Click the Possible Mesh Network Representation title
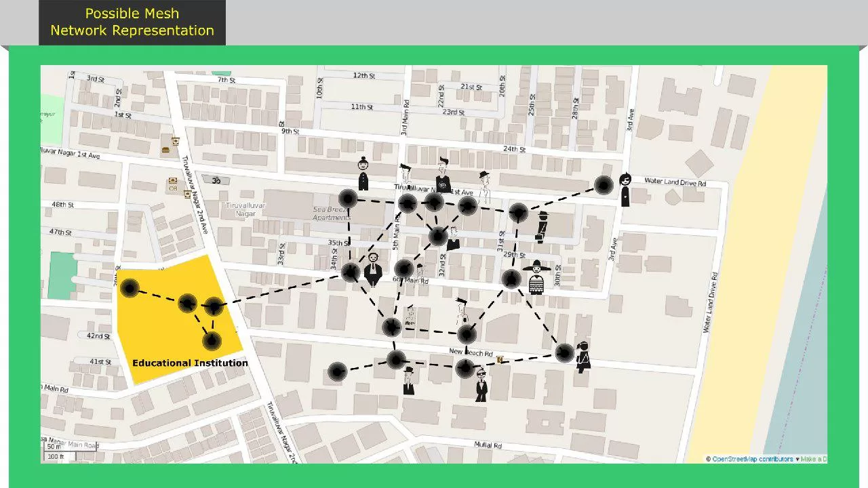Image resolution: width=868 pixels, height=488 pixels. [132, 22]
